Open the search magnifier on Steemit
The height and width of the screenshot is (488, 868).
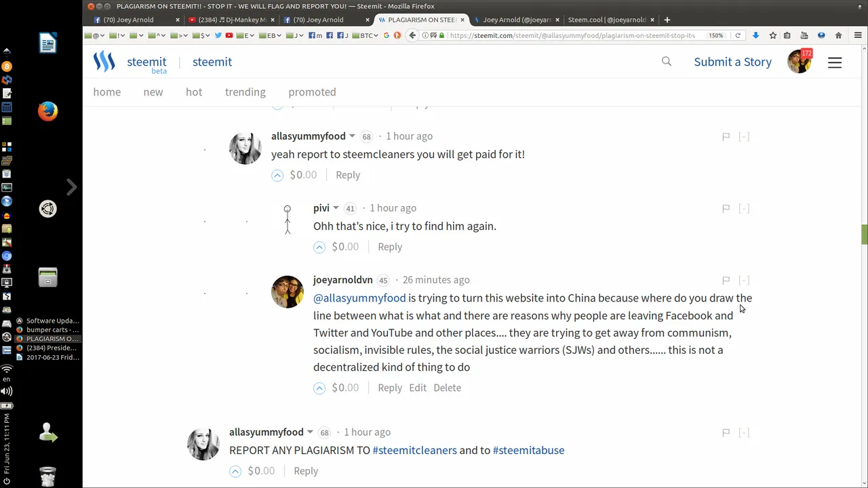(667, 62)
